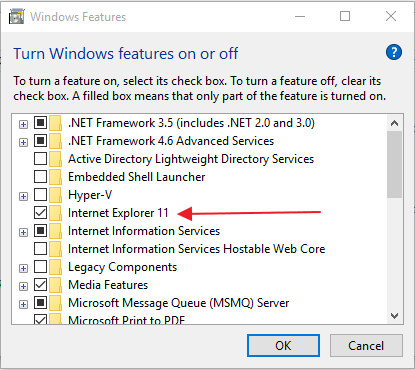The width and height of the screenshot is (415, 370).
Task: Enable Active Directory Lightweight Directory Services checkbox
Action: 40,159
